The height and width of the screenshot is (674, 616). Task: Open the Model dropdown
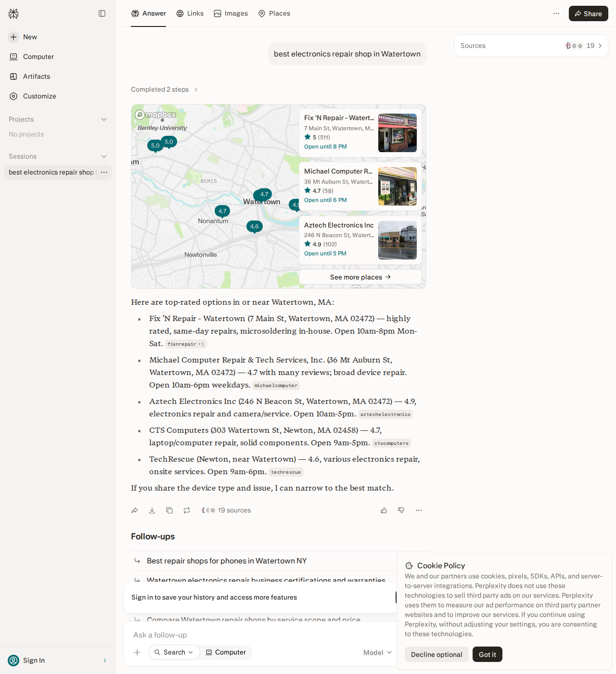click(377, 652)
